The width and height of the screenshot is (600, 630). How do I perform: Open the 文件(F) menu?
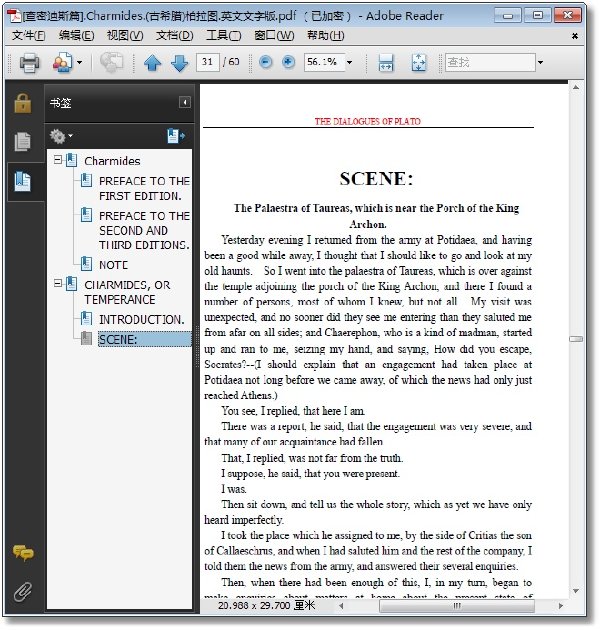point(28,36)
